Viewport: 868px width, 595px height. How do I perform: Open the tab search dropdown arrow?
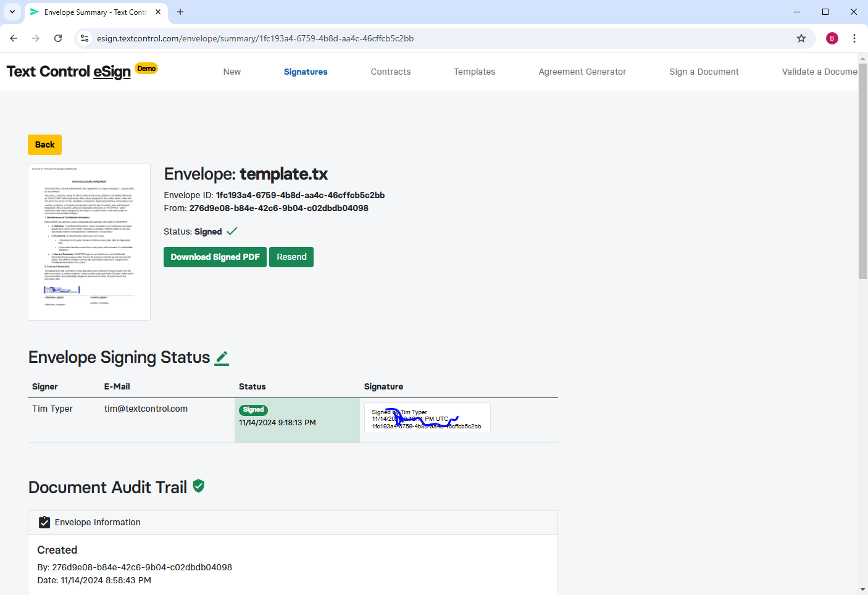point(12,12)
